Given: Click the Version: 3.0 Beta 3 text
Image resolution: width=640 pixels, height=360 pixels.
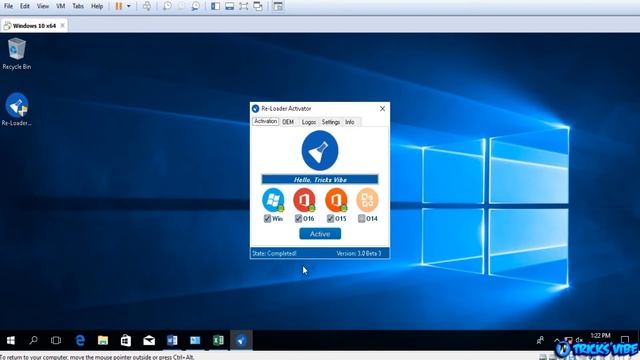Looking at the screenshot, I should click(x=359, y=253).
